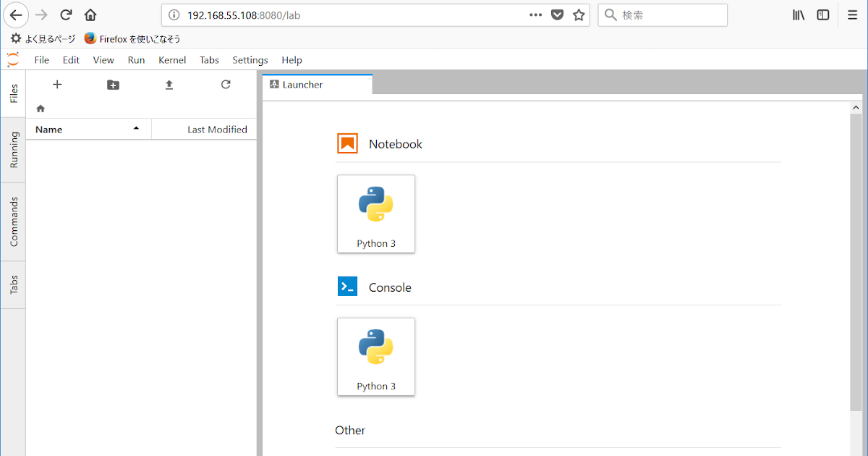Screen dimensions: 868x456
Task: Open the Firefox を使いこなそう bookmark
Action: coord(134,38)
